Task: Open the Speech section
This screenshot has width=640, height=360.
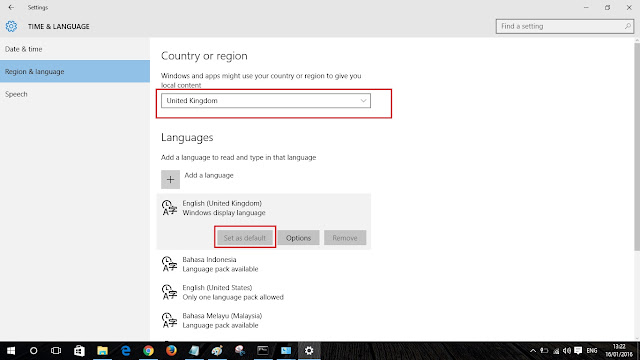Action: pyautogui.click(x=75, y=94)
